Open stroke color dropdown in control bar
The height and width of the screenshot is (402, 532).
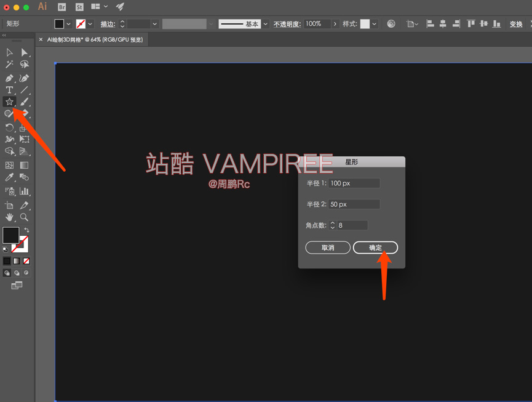(90, 24)
